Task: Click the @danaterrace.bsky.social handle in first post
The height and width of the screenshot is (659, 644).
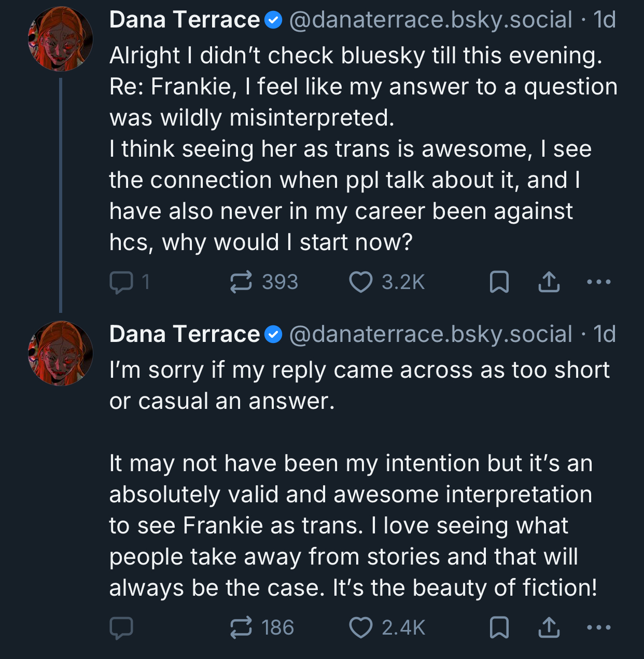Action: click(430, 20)
